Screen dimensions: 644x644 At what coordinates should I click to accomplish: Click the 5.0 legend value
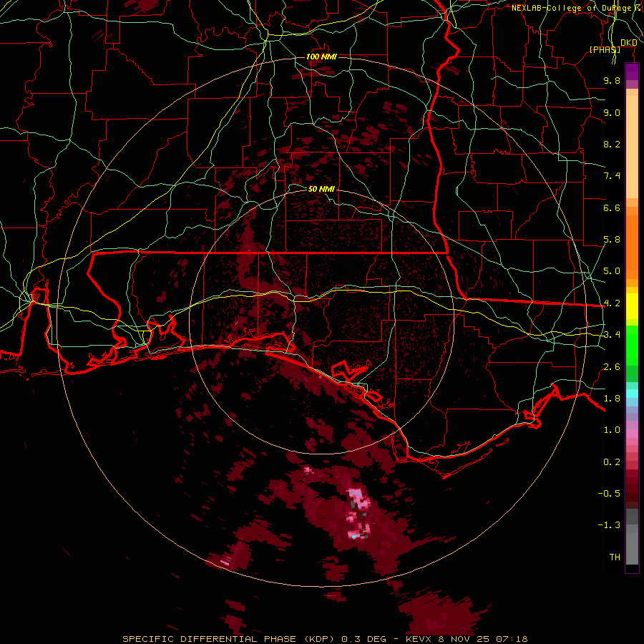click(x=612, y=271)
